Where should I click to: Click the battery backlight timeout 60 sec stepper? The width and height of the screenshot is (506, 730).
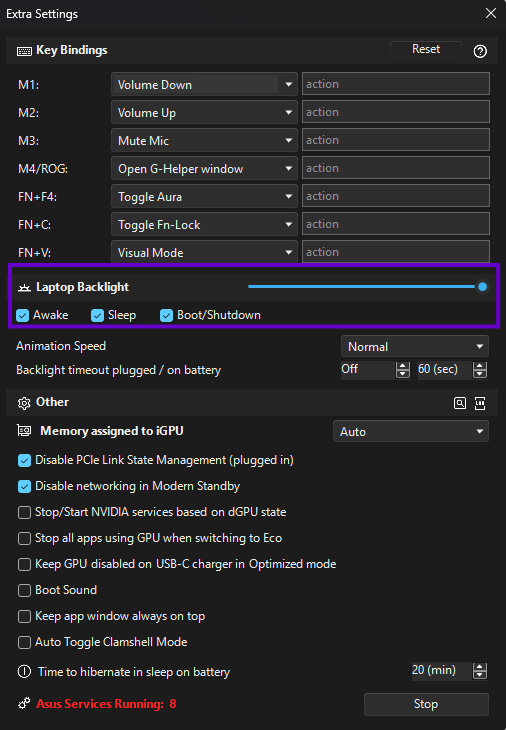452,370
